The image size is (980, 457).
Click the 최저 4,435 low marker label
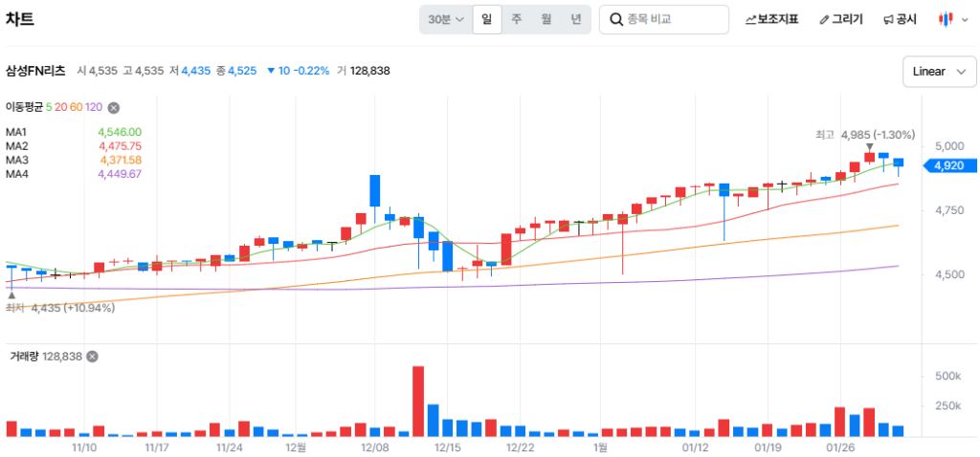coord(60,308)
